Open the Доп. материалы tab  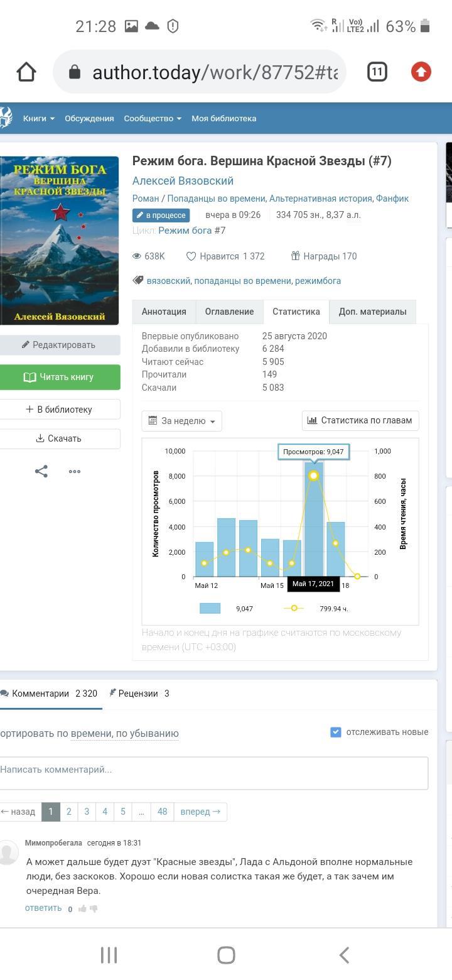(x=372, y=312)
